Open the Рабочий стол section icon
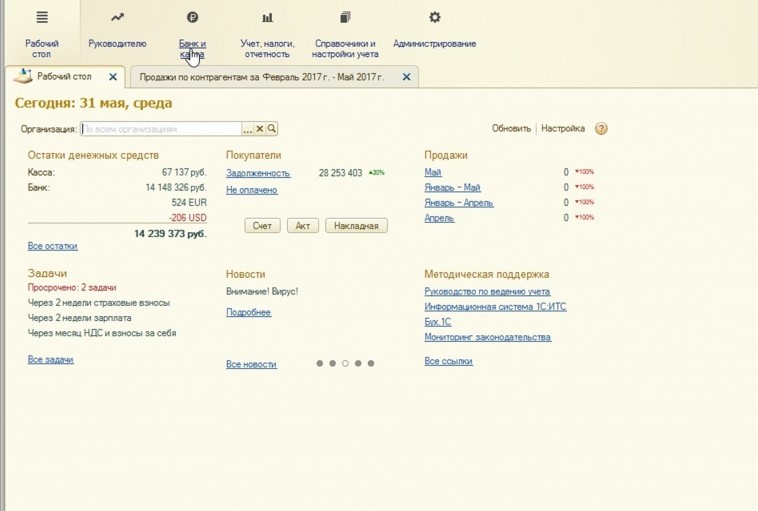758x511 pixels. pos(42,18)
